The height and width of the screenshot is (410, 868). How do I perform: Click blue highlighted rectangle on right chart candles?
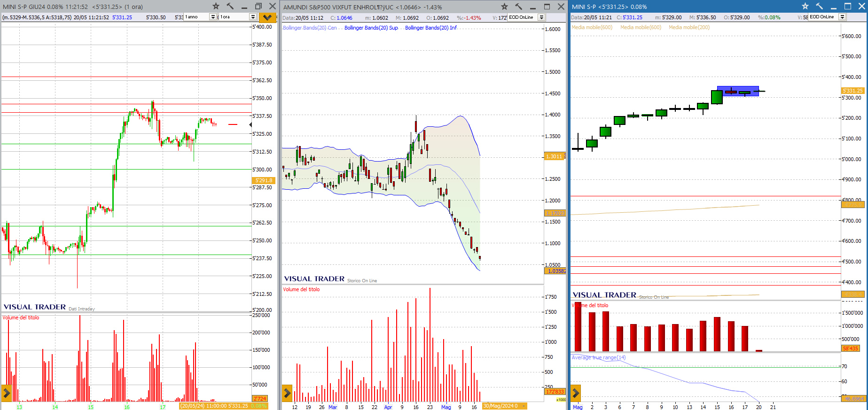(738, 91)
